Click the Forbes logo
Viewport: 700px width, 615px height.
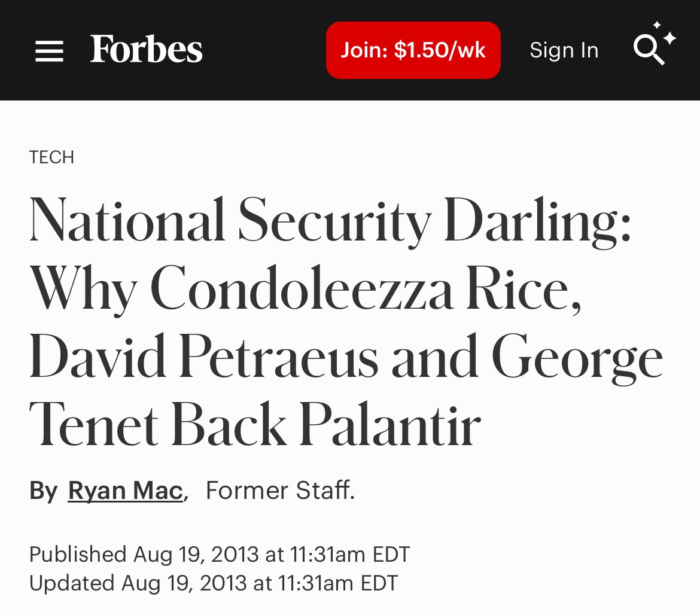click(147, 50)
